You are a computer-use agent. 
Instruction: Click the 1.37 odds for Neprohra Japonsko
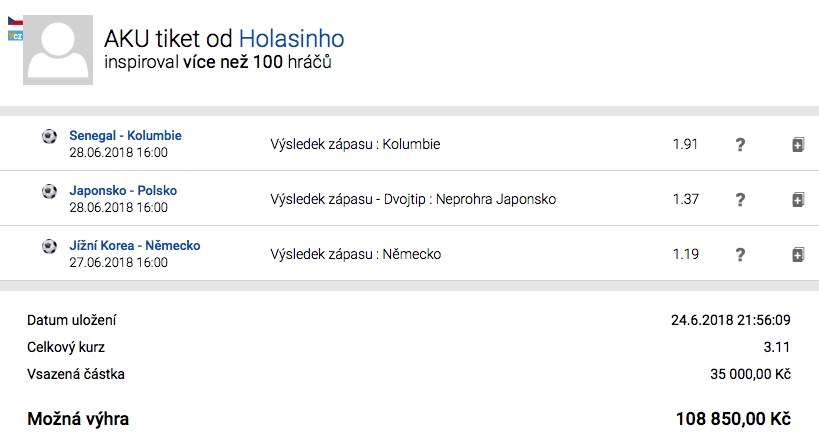pos(685,200)
